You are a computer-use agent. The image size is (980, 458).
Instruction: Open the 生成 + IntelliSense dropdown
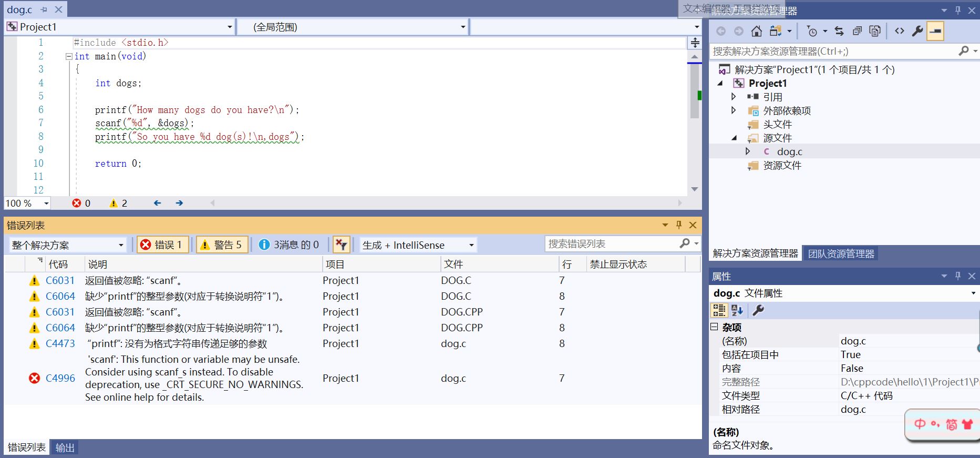point(471,245)
